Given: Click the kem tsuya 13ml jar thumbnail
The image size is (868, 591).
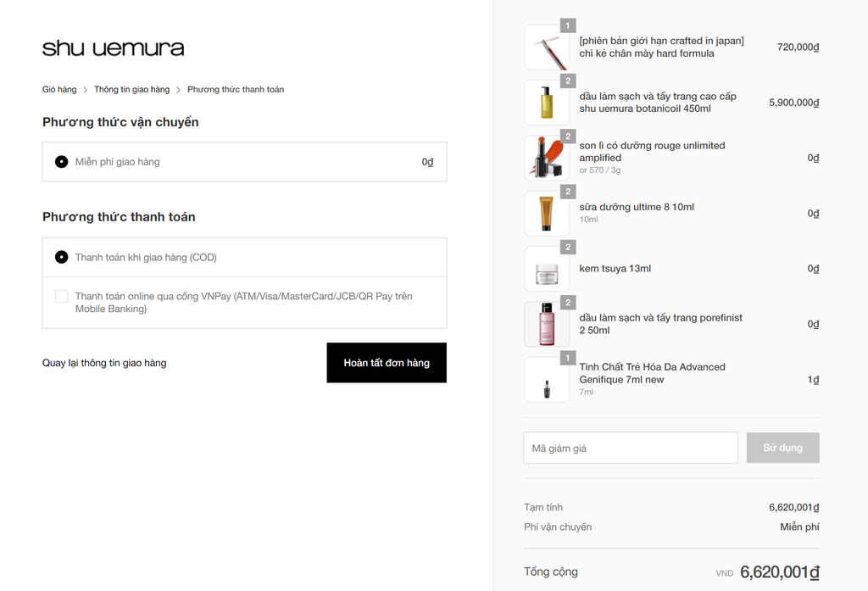Looking at the screenshot, I should (547, 269).
